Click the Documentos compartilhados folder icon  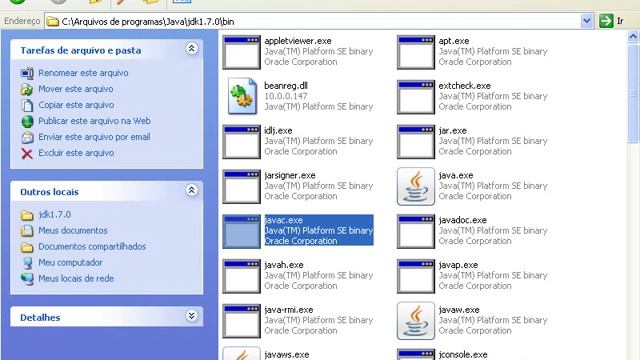pyautogui.click(x=27, y=247)
